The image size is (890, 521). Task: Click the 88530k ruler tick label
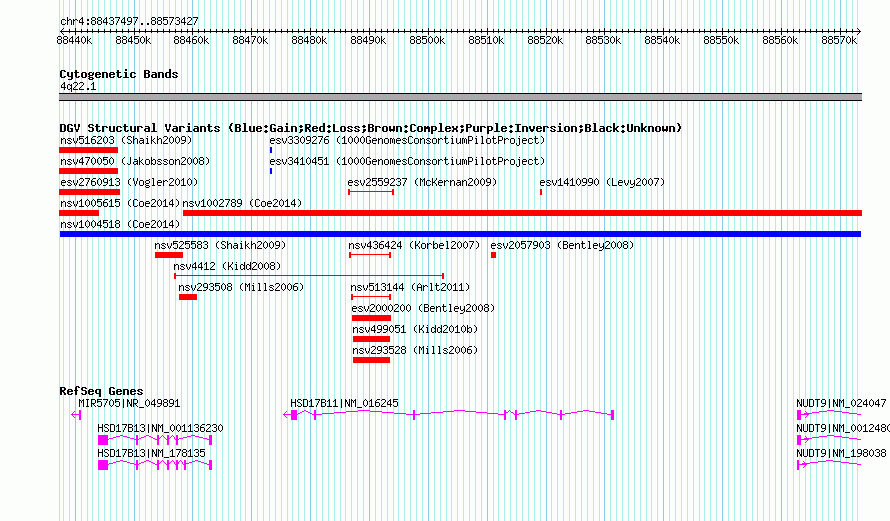(x=603, y=41)
